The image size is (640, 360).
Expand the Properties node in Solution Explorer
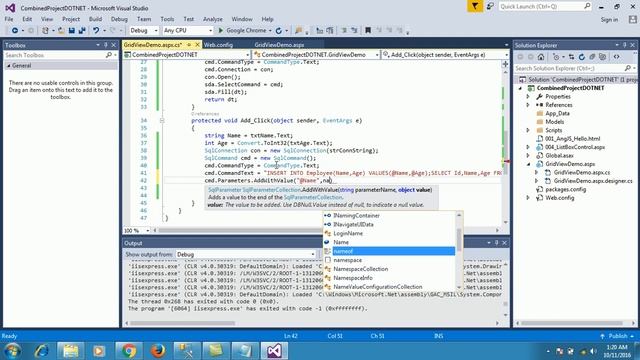[528, 97]
